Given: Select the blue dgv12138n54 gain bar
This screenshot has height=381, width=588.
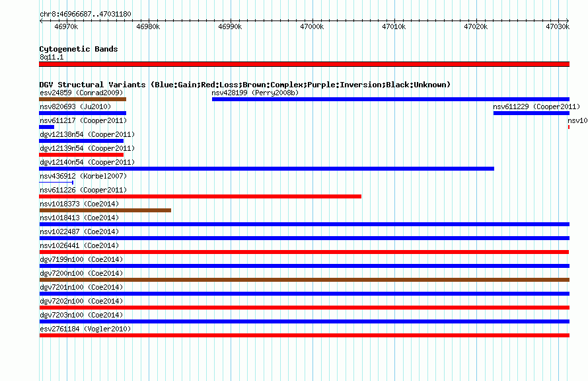Looking at the screenshot, I should pyautogui.click(x=81, y=141).
